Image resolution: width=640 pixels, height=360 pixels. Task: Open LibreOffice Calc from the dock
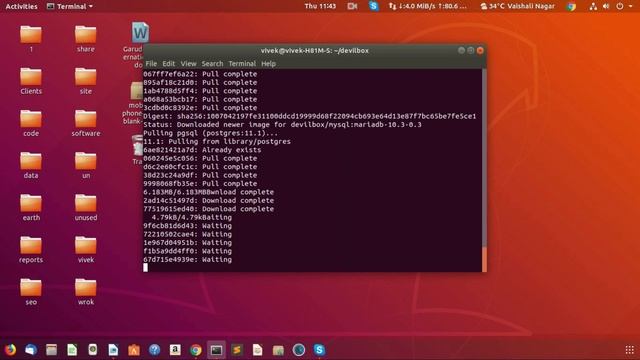click(72, 350)
